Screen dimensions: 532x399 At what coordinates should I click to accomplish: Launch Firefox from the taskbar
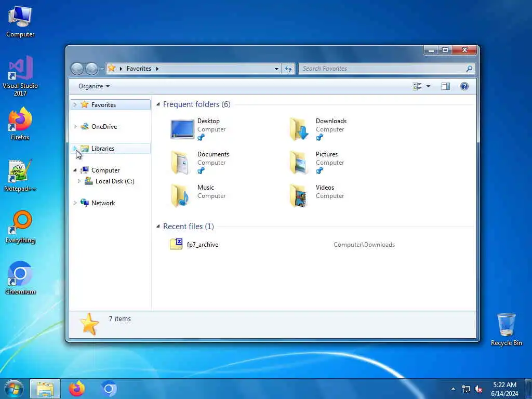coord(77,389)
